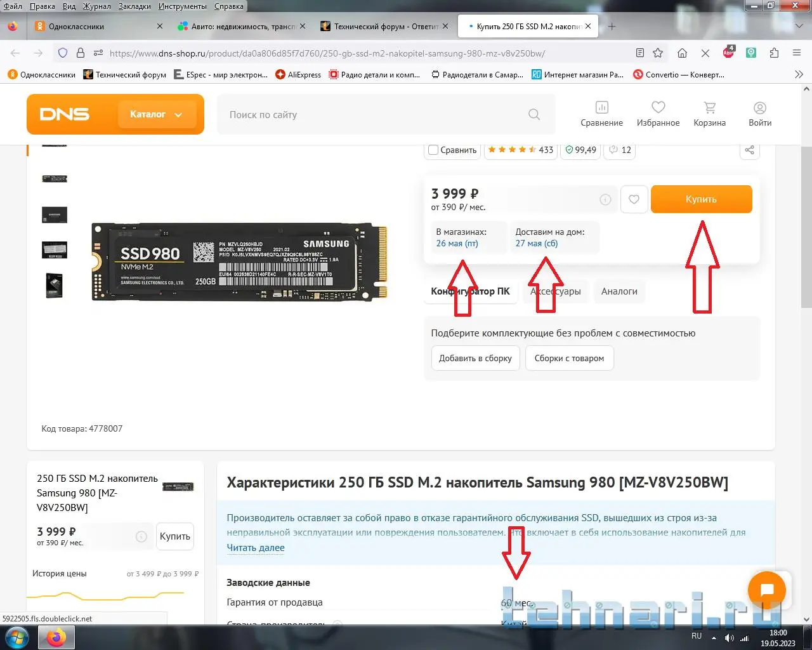The width and height of the screenshot is (812, 650).
Task: Bookmark this page with the star icon
Action: tap(658, 53)
